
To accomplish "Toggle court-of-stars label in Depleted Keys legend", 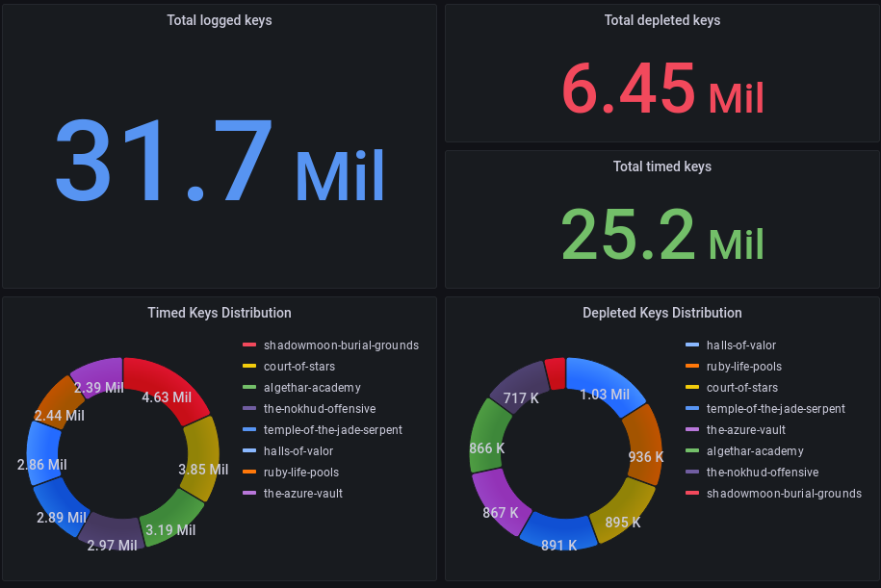I will click(x=742, y=388).
